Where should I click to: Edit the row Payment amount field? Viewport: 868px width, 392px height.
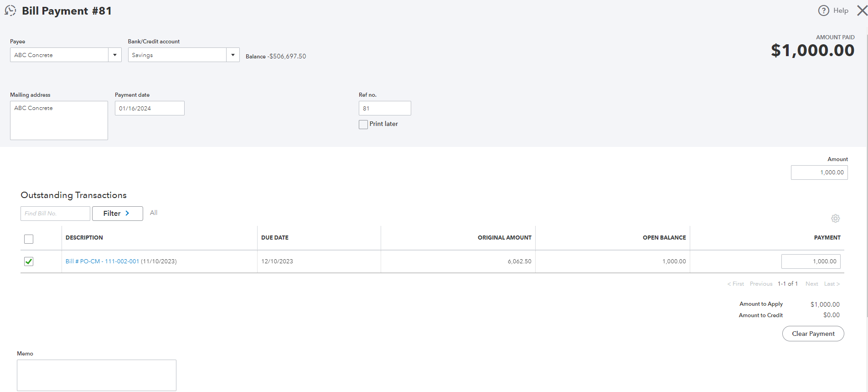(811, 261)
